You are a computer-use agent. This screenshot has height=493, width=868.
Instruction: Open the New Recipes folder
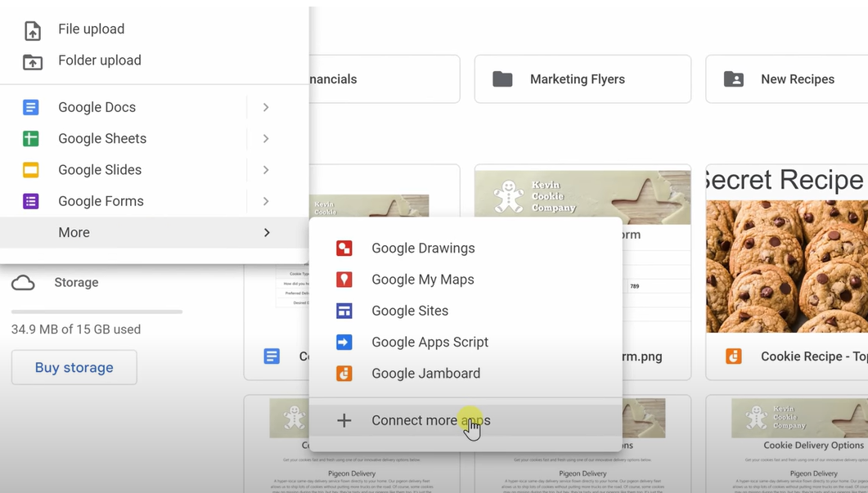(798, 78)
